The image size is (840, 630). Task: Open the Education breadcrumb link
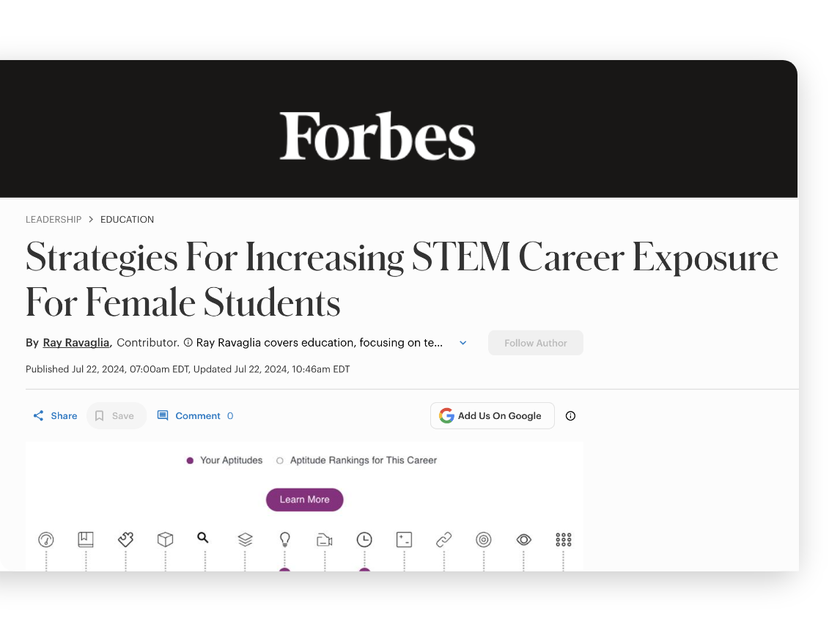point(127,220)
